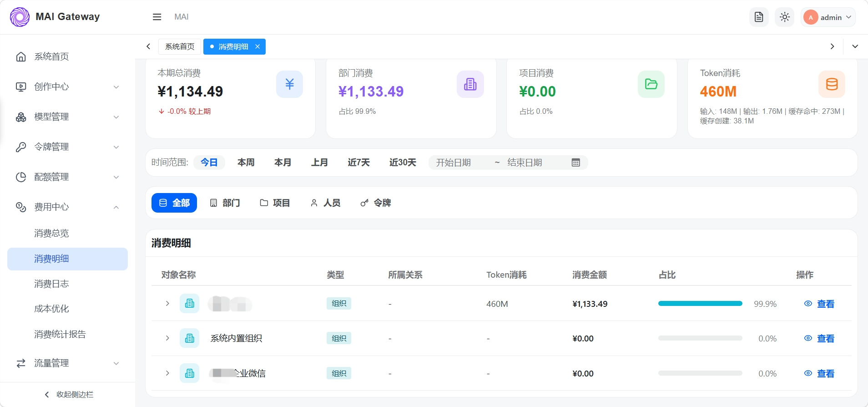868x407 pixels.
Task: Select 今日 time range
Action: click(209, 163)
